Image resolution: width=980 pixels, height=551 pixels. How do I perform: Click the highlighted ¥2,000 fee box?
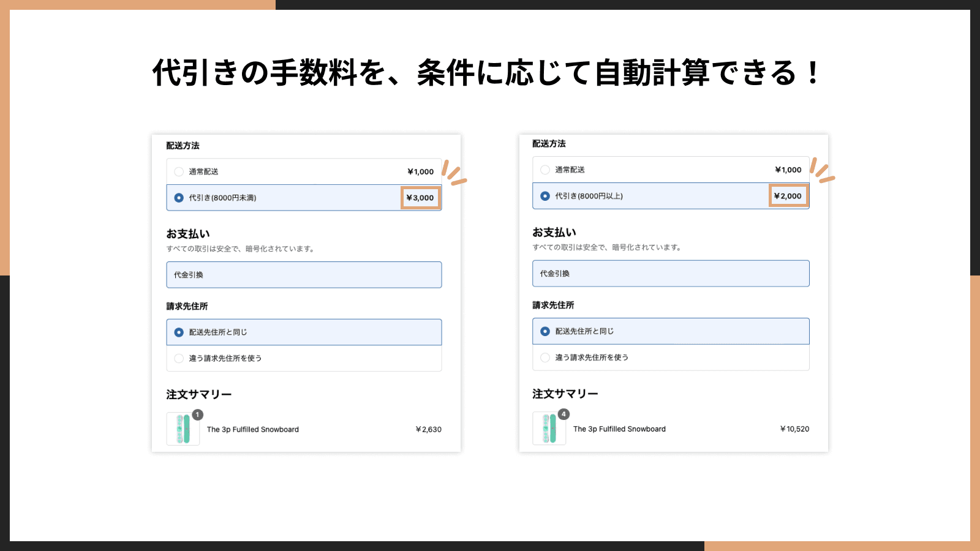coord(788,196)
